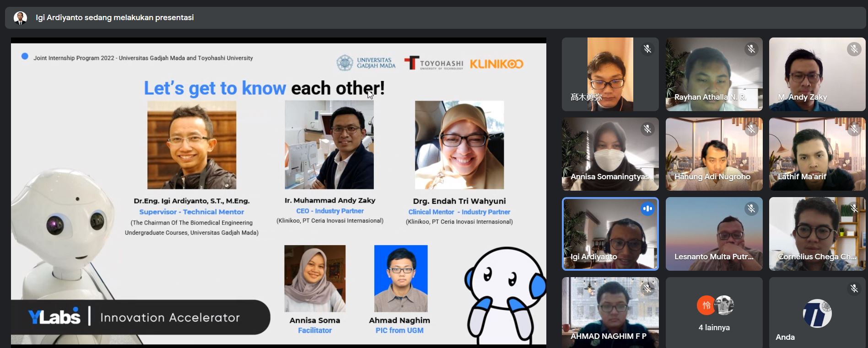
Task: Click the muted mic icon on Hanung Adi Nugroho's tile
Action: point(751,129)
